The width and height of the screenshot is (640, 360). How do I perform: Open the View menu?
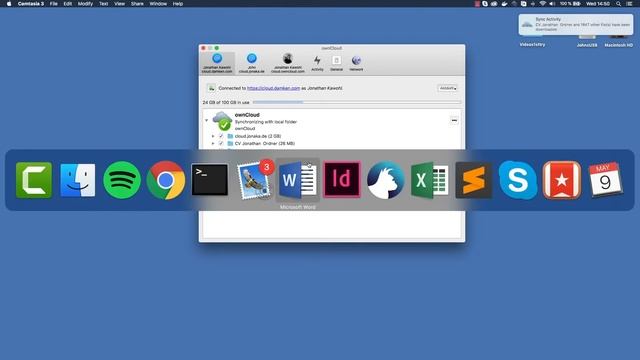pyautogui.click(x=119, y=4)
